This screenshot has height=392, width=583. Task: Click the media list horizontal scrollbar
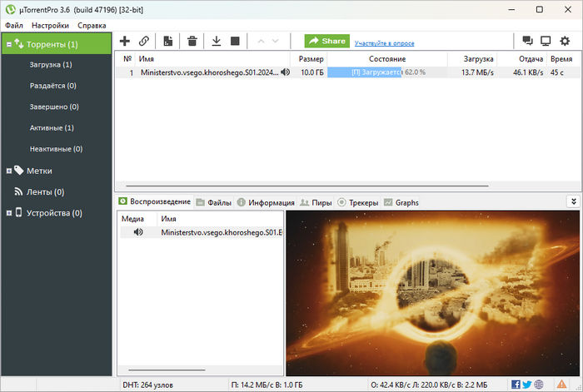167,370
